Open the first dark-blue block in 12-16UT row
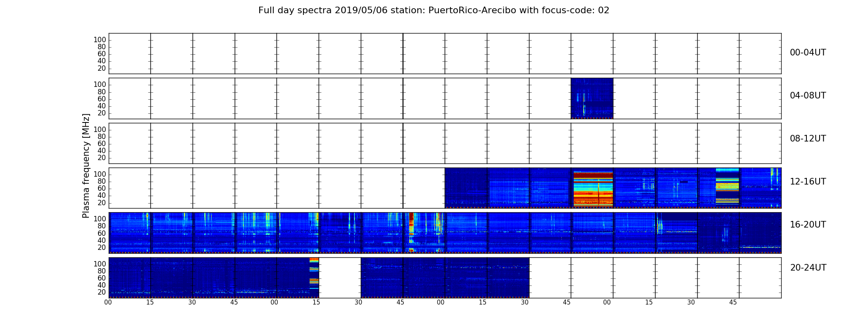This screenshot has width=868, height=331. (466, 188)
